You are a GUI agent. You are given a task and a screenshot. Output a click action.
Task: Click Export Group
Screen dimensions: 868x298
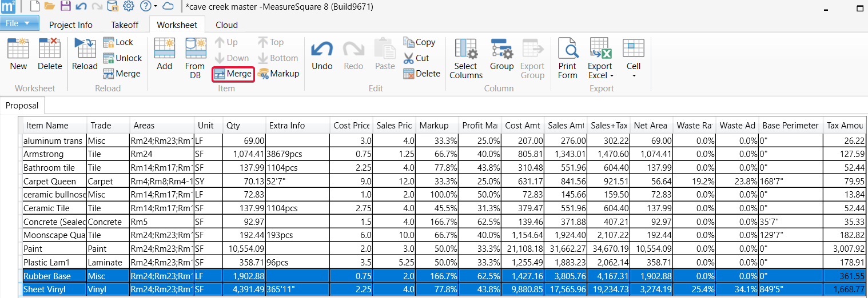(x=532, y=58)
